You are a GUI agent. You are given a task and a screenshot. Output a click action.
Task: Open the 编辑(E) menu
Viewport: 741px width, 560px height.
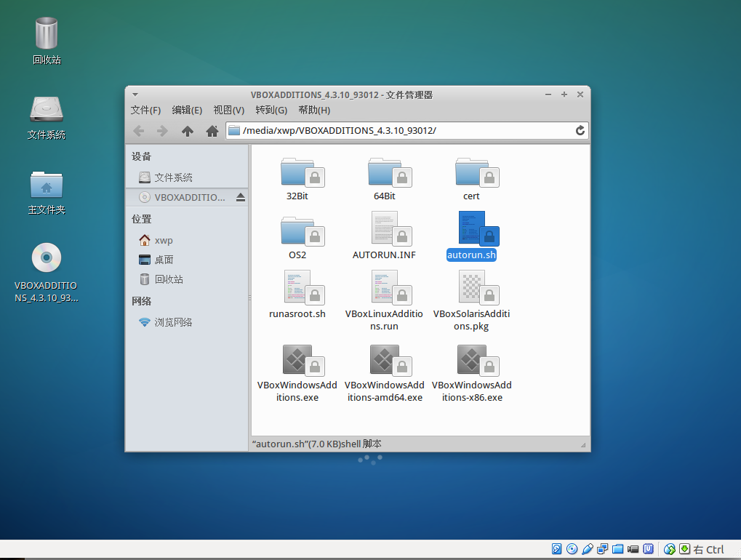187,110
